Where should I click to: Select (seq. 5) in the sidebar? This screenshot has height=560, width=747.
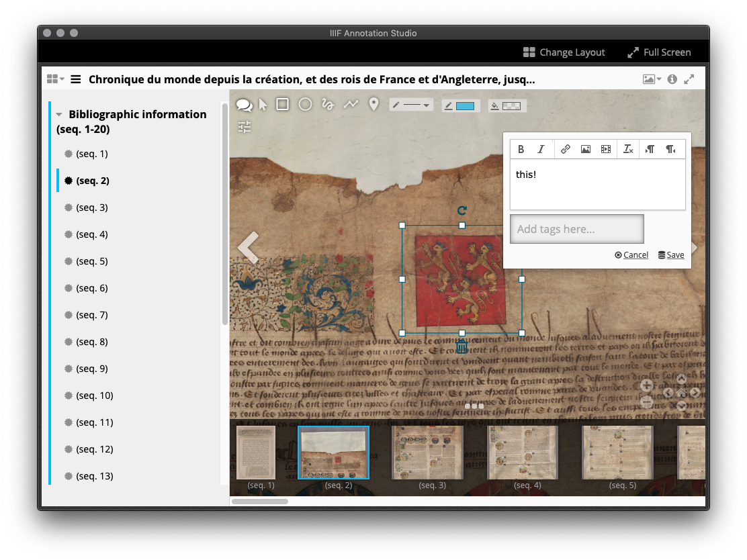click(x=91, y=261)
